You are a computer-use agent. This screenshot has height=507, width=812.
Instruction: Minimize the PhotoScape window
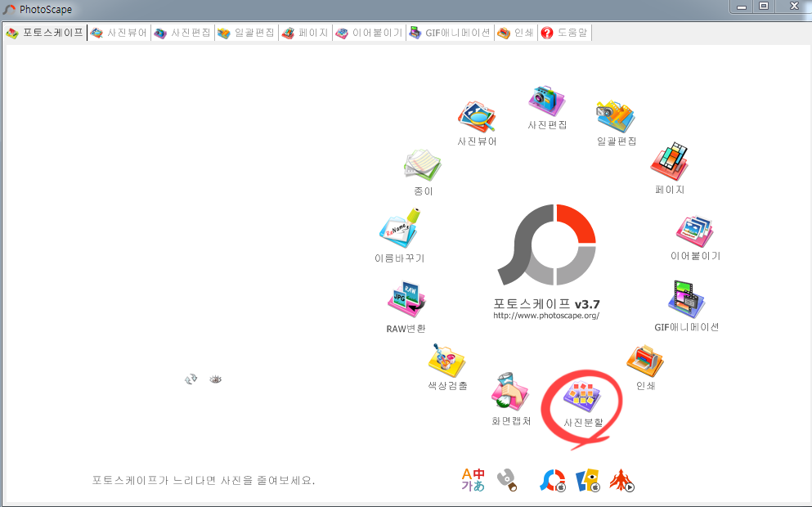742,7
